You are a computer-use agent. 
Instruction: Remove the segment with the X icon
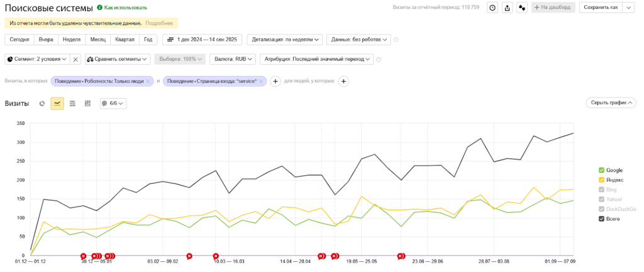click(75, 59)
